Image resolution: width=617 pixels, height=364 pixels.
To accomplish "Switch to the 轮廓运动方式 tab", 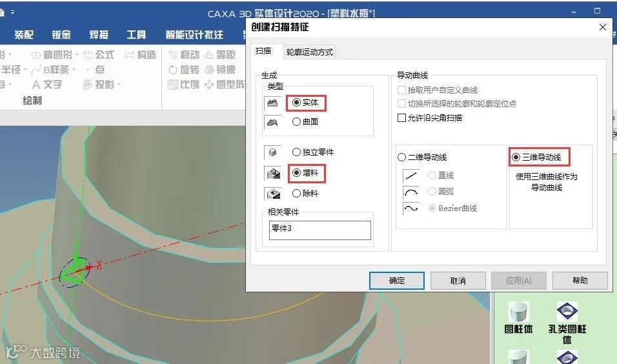I will [309, 52].
